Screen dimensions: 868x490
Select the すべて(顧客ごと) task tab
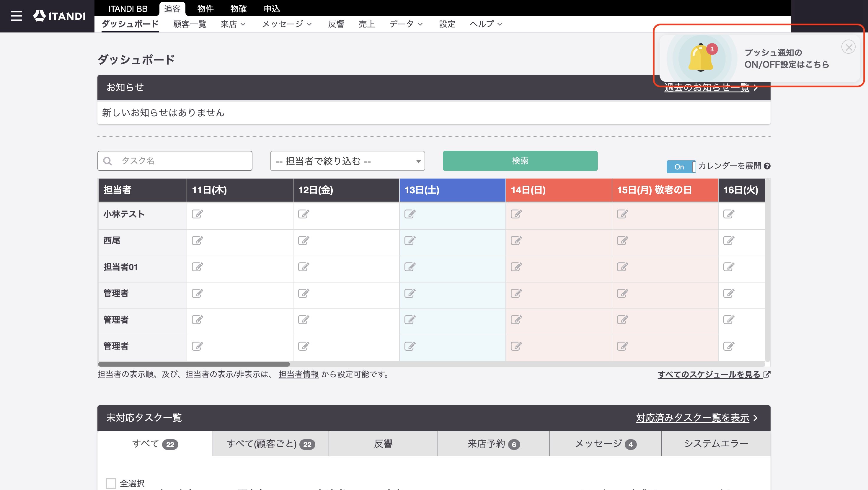coord(271,444)
